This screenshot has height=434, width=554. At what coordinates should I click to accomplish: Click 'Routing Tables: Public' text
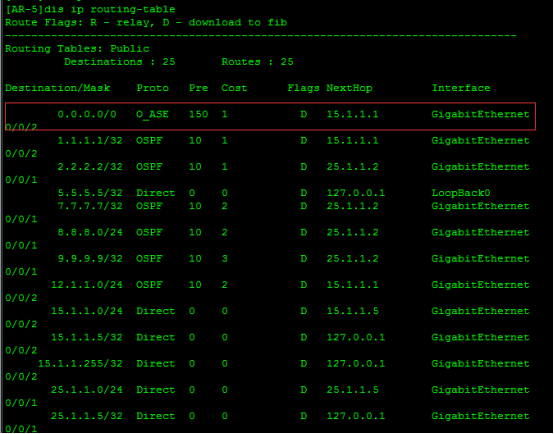77,49
